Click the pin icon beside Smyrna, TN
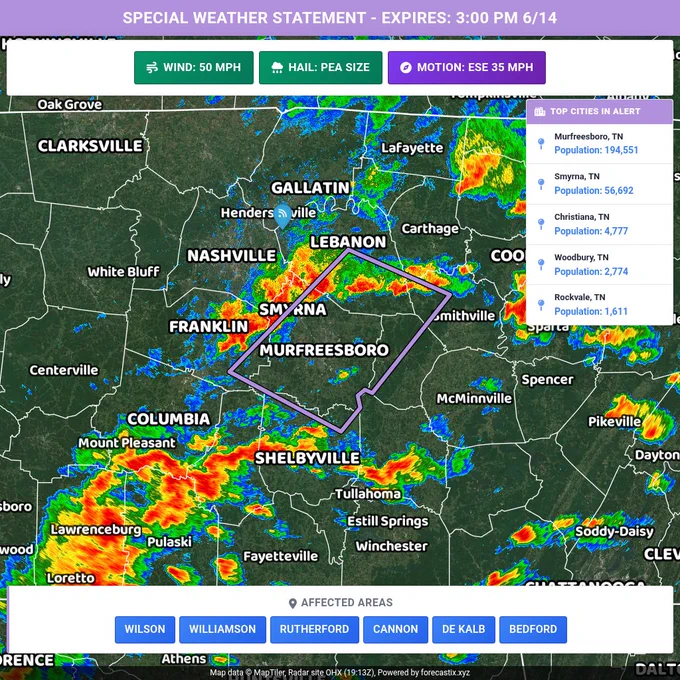The height and width of the screenshot is (680, 680). 541,184
